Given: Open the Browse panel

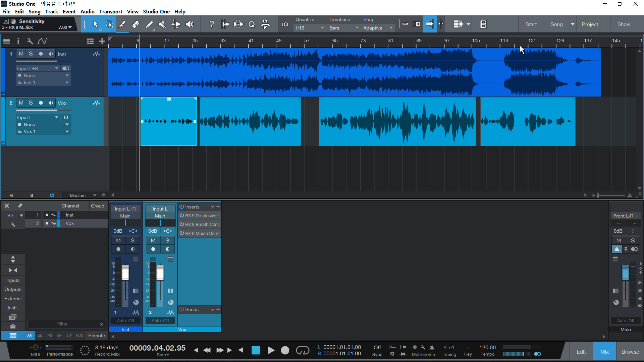Looking at the screenshot, I should pyautogui.click(x=630, y=352).
